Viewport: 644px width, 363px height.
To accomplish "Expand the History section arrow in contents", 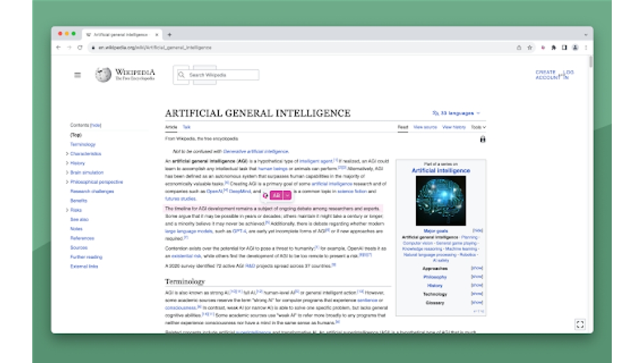I will click(x=67, y=163).
